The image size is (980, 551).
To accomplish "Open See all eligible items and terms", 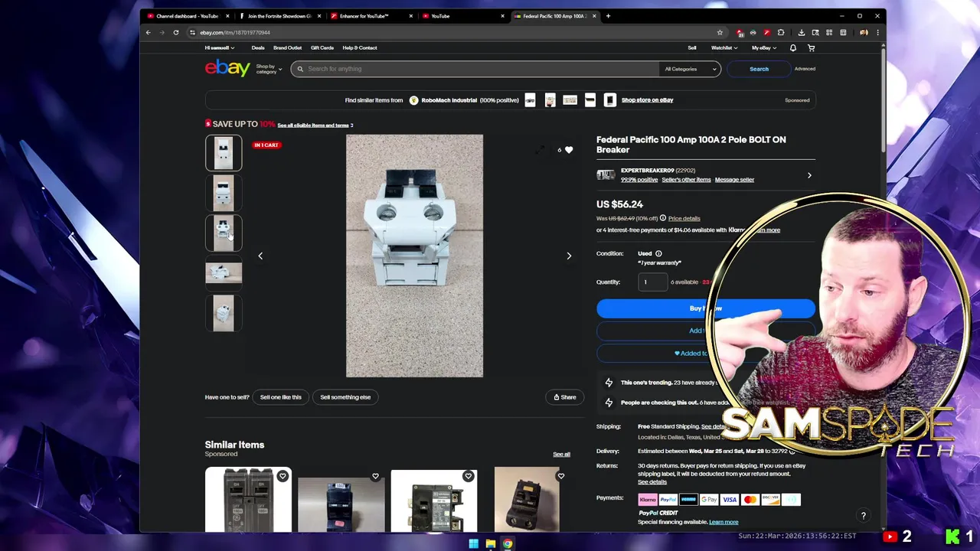I will click(x=313, y=125).
